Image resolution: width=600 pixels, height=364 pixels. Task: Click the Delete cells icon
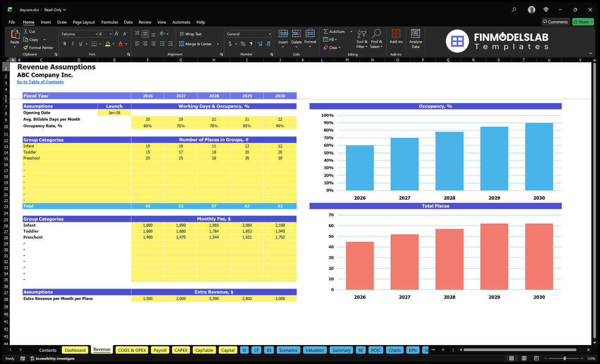pos(297,34)
